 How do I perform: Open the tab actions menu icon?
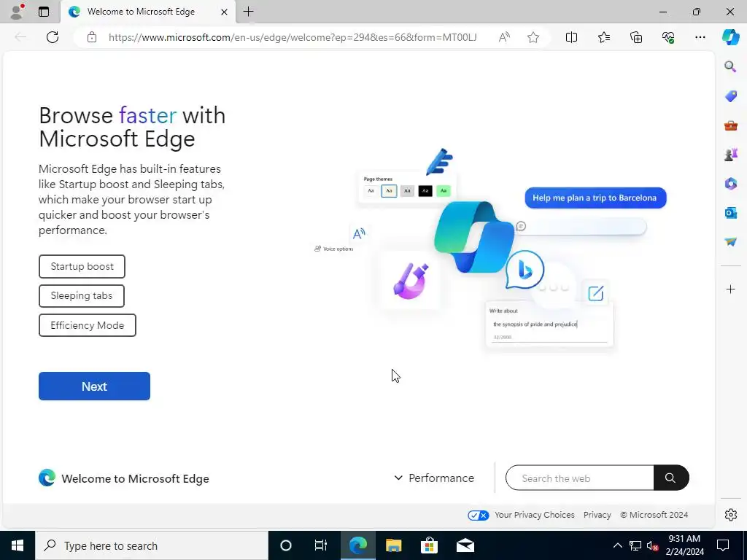pos(44,12)
